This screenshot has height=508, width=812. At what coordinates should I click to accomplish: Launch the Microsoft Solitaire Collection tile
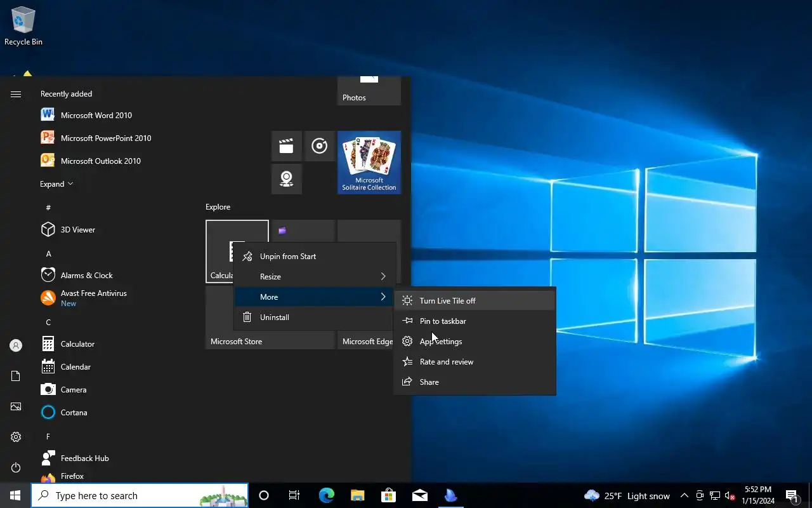[369, 163]
